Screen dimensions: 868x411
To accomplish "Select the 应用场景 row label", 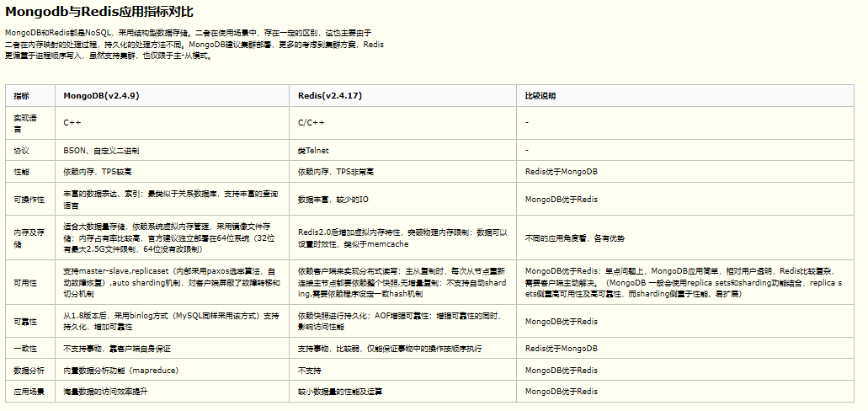I will (29, 392).
